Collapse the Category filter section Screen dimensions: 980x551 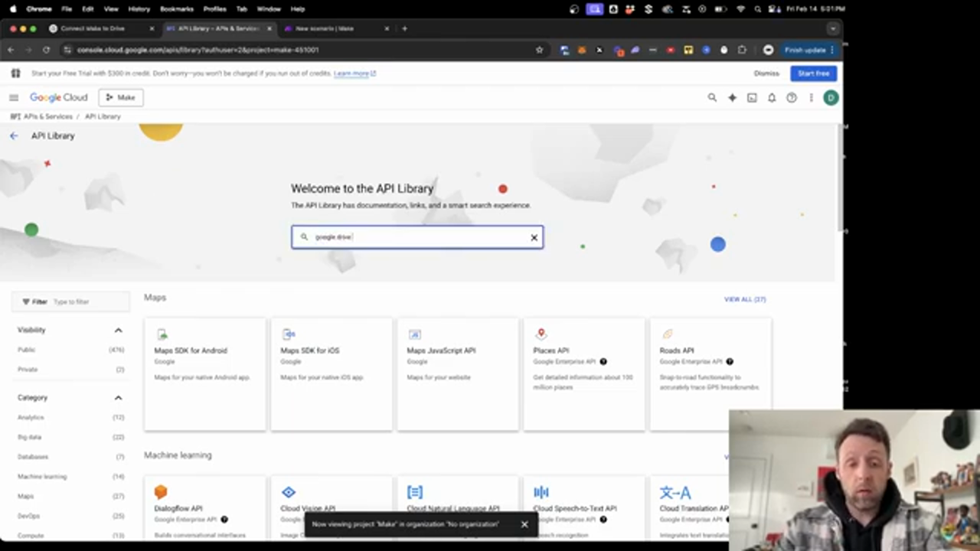click(x=118, y=398)
